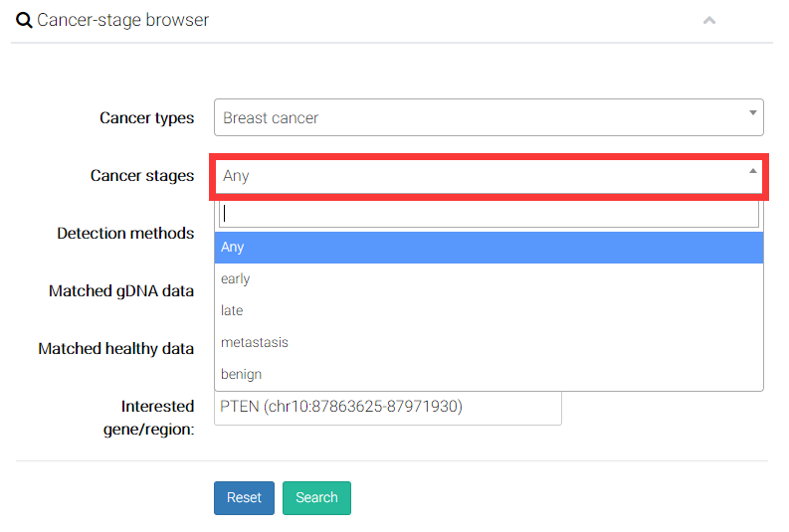Click the Detection methods label

[125, 234]
